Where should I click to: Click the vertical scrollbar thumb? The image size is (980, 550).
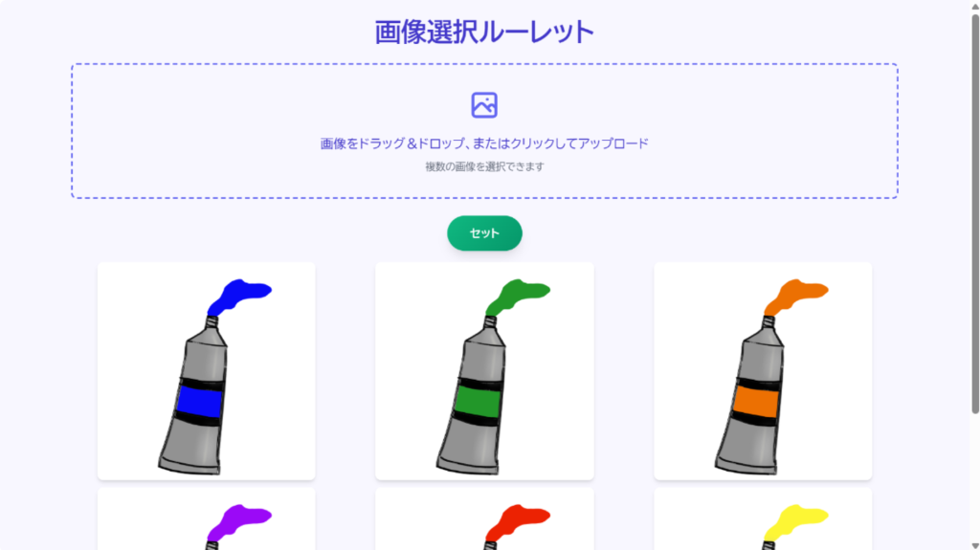[975, 212]
